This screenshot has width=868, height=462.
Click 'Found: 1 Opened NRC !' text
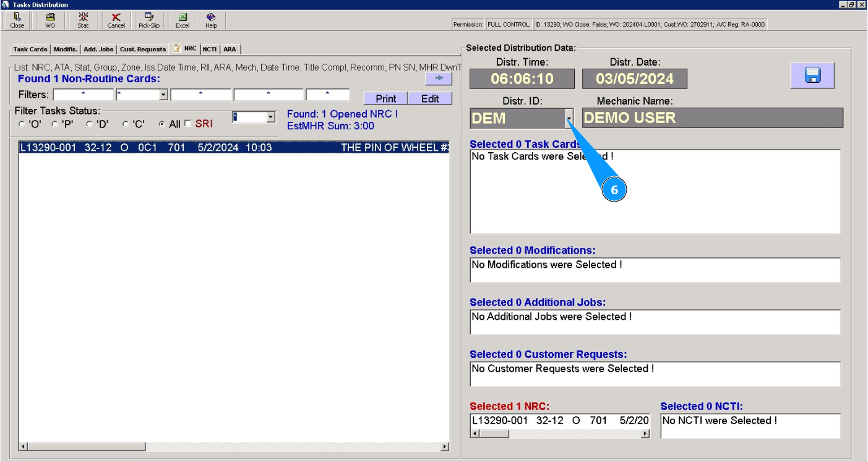[x=343, y=114]
